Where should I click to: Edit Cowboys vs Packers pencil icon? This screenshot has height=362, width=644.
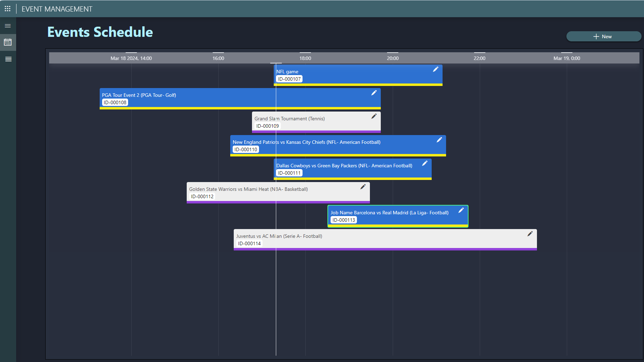click(x=425, y=163)
